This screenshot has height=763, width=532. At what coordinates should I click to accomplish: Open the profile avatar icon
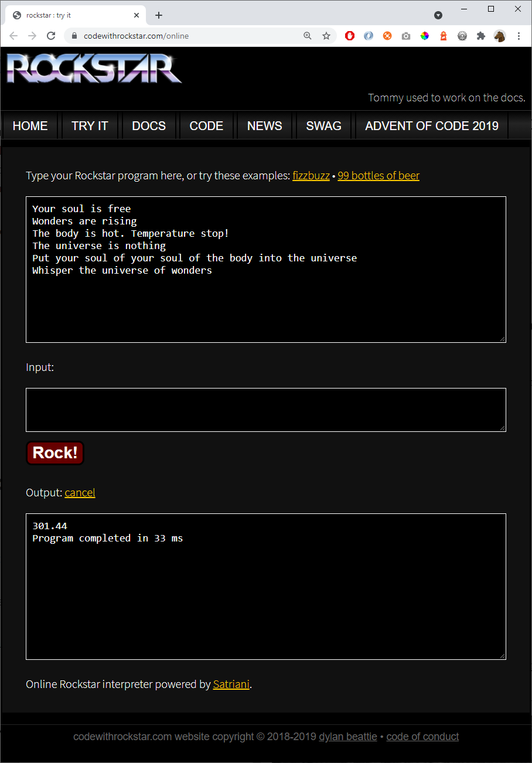click(500, 36)
